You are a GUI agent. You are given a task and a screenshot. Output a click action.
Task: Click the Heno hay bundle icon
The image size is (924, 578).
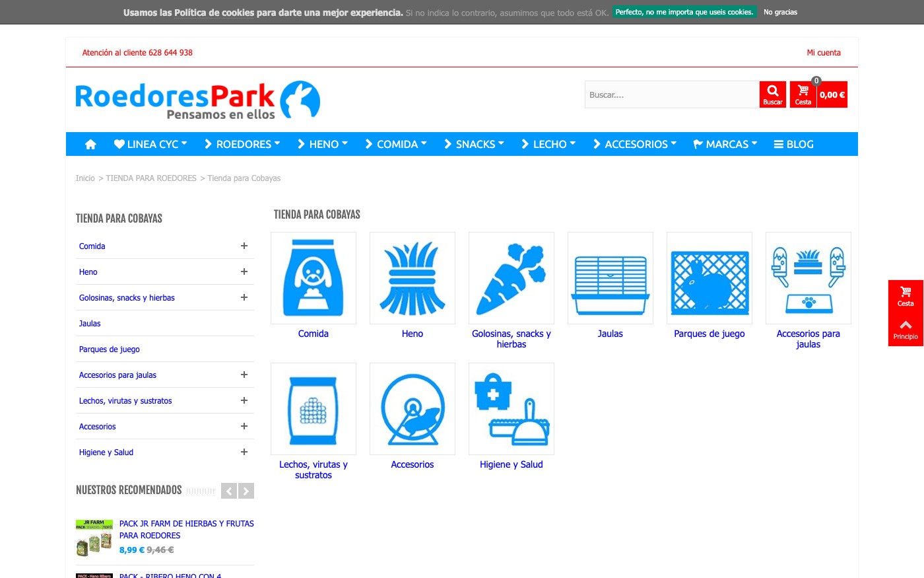[x=412, y=278]
